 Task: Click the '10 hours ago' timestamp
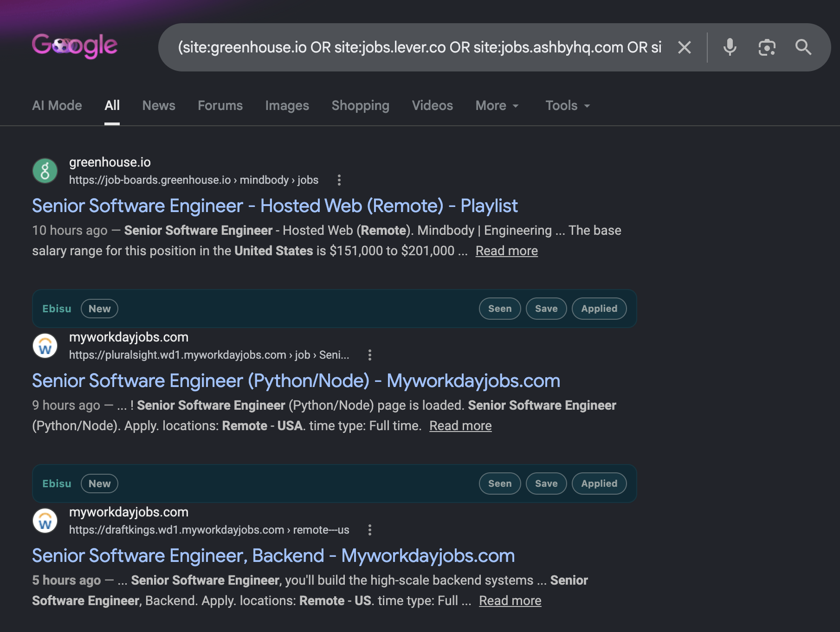70,230
